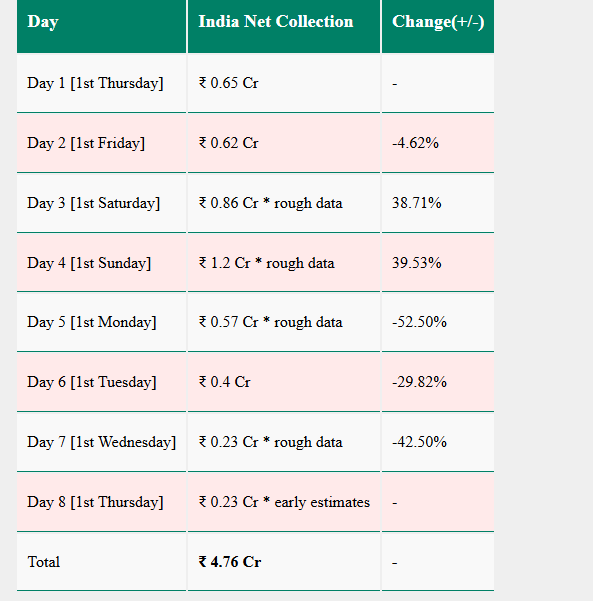Screen dimensions: 593x601
Task: Click the -42.50% change value
Action: pyautogui.click(x=419, y=442)
